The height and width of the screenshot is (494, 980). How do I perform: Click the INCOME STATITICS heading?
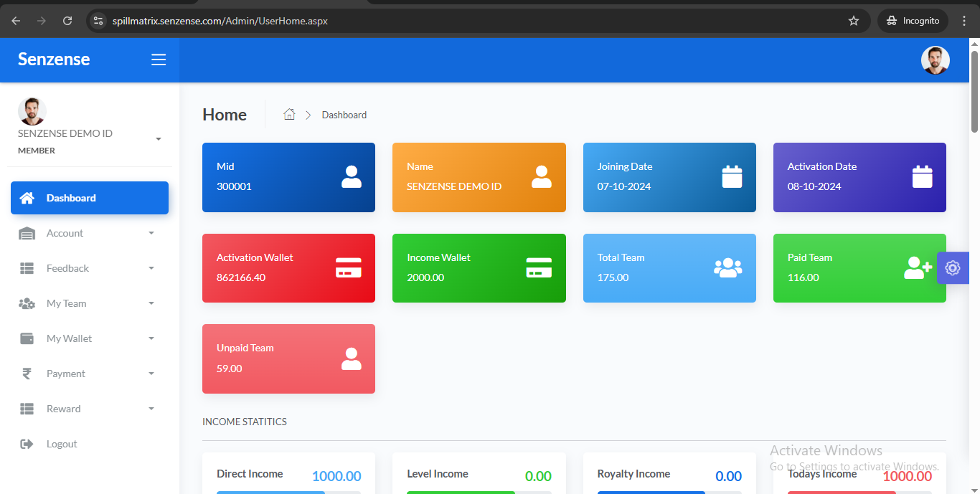click(245, 422)
